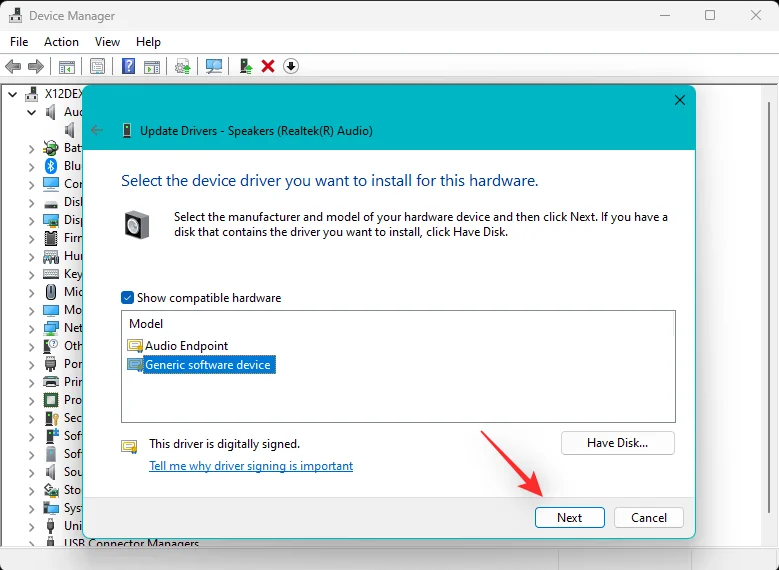Click the Properties icon in the toolbar
Image resolution: width=779 pixels, height=570 pixels.
click(x=97, y=66)
